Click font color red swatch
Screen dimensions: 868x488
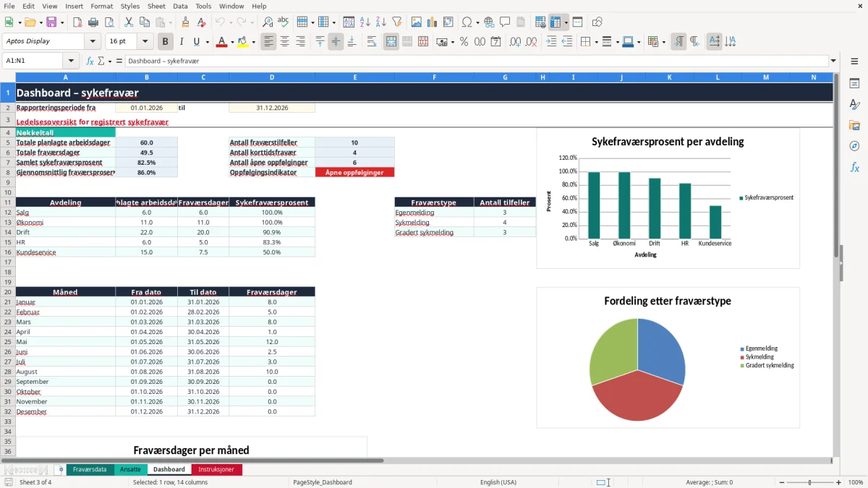221,42
